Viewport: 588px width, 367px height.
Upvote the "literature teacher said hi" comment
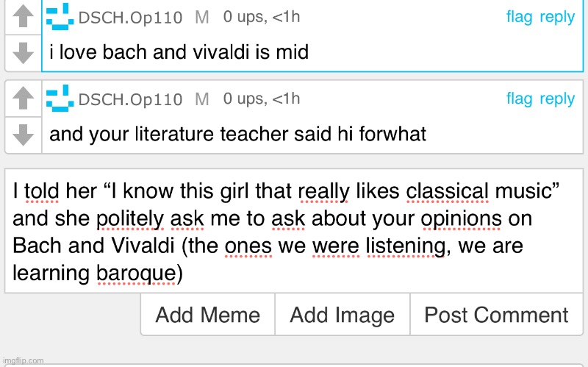click(24, 98)
